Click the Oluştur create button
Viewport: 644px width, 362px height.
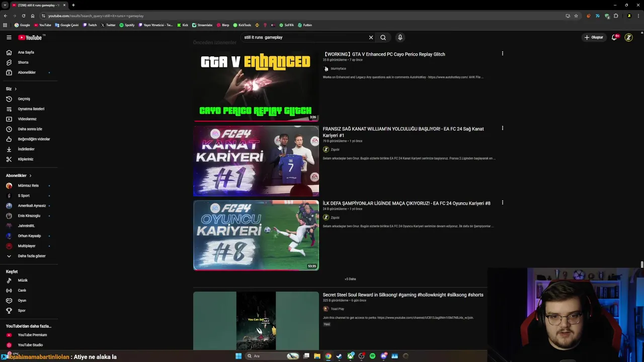click(x=593, y=37)
